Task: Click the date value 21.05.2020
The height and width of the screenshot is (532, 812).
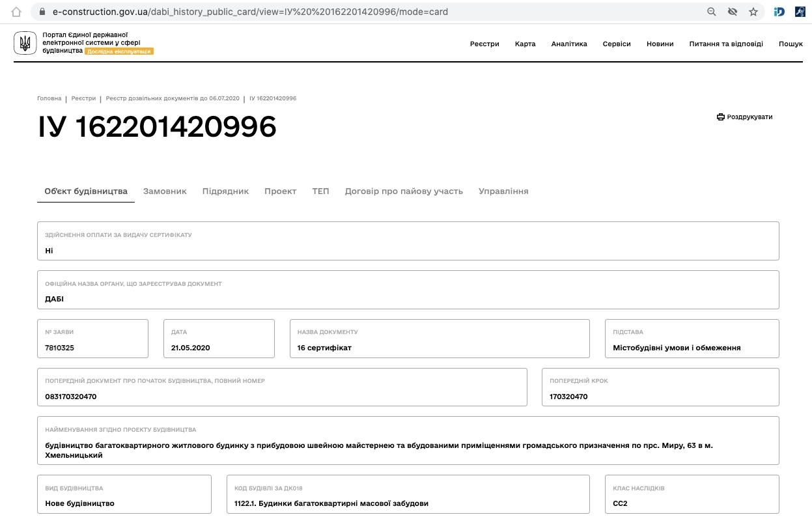Action: (191, 348)
